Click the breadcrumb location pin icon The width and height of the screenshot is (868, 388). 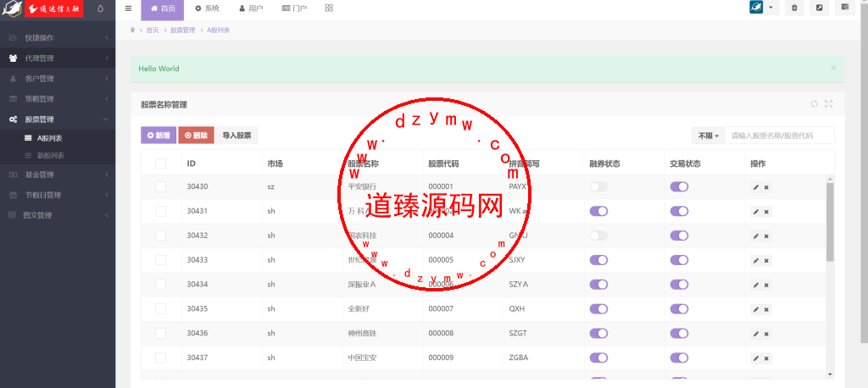click(x=133, y=30)
